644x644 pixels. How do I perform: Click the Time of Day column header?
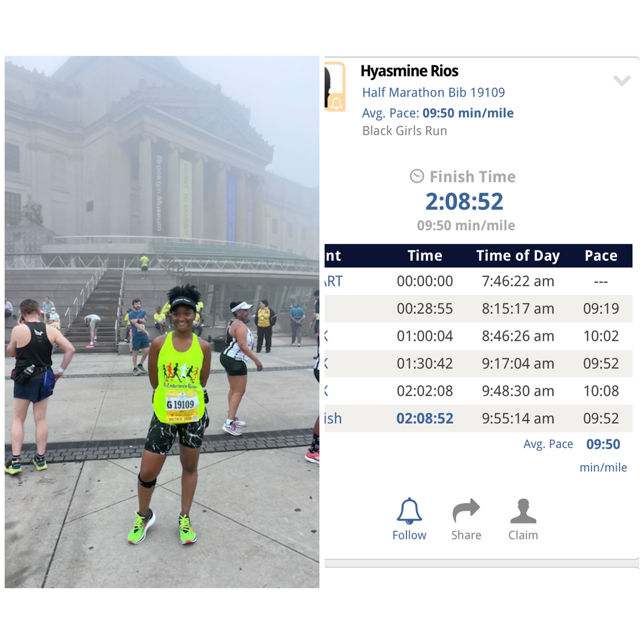[518, 256]
